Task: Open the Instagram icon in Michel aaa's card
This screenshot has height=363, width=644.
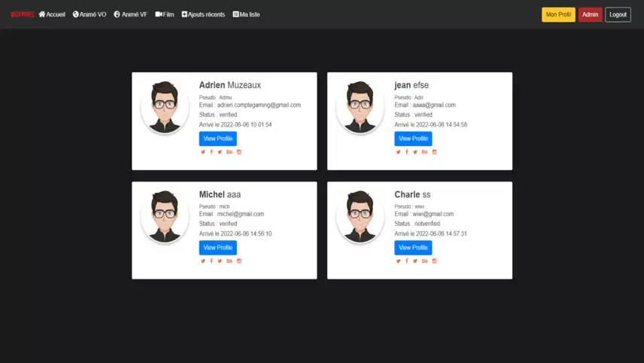Action: point(239,261)
